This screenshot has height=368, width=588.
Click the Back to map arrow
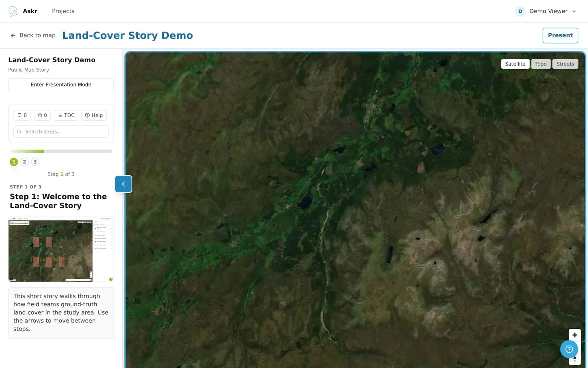point(13,35)
